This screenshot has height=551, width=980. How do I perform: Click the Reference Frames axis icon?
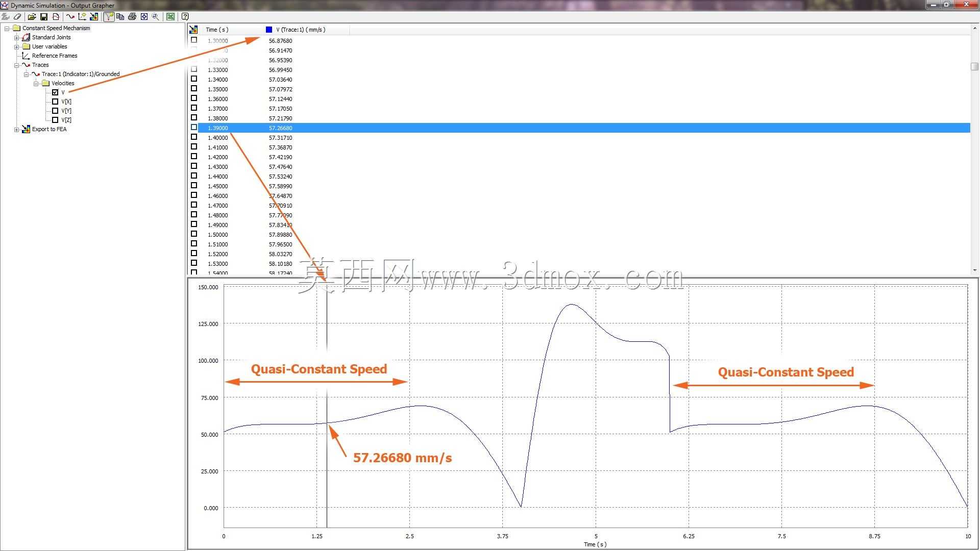[x=26, y=56]
